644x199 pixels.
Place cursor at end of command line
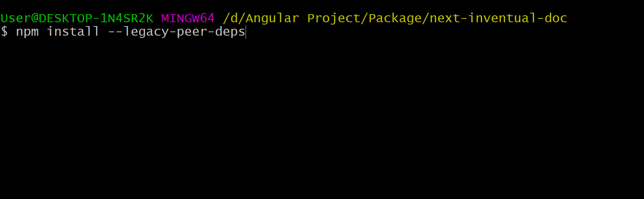pos(246,32)
